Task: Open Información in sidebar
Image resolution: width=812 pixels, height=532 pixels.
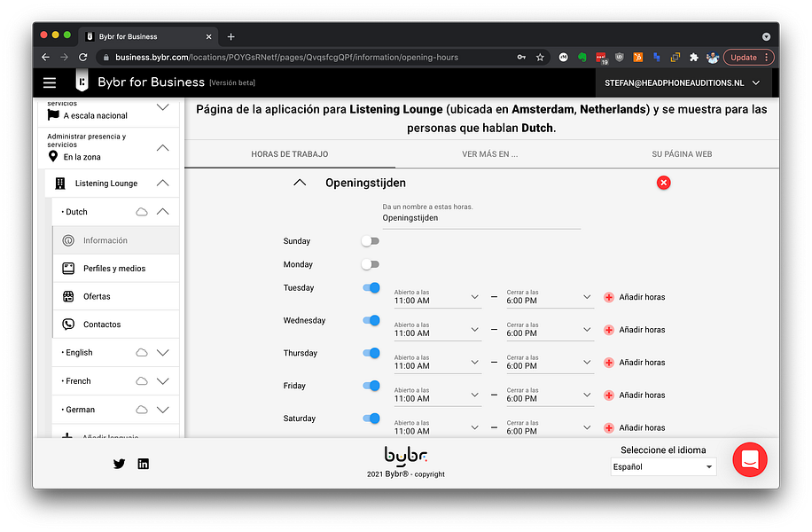Action: (116, 240)
